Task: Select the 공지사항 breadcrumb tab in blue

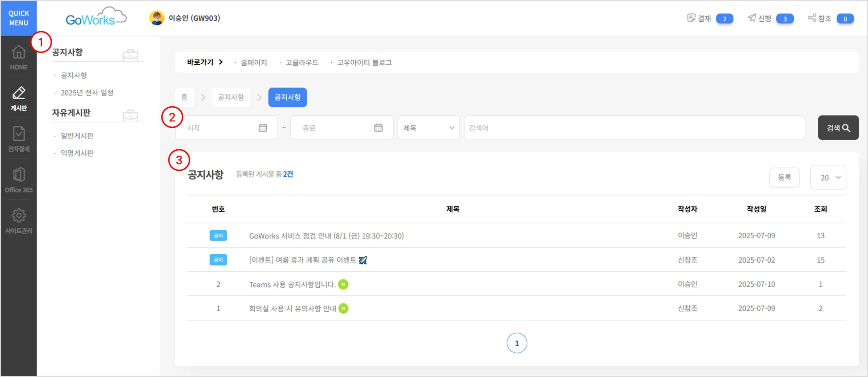Action: point(287,97)
